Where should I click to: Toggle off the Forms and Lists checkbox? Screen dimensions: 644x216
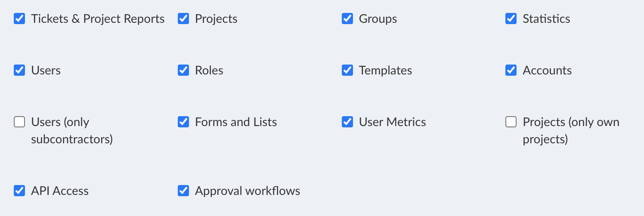click(183, 122)
